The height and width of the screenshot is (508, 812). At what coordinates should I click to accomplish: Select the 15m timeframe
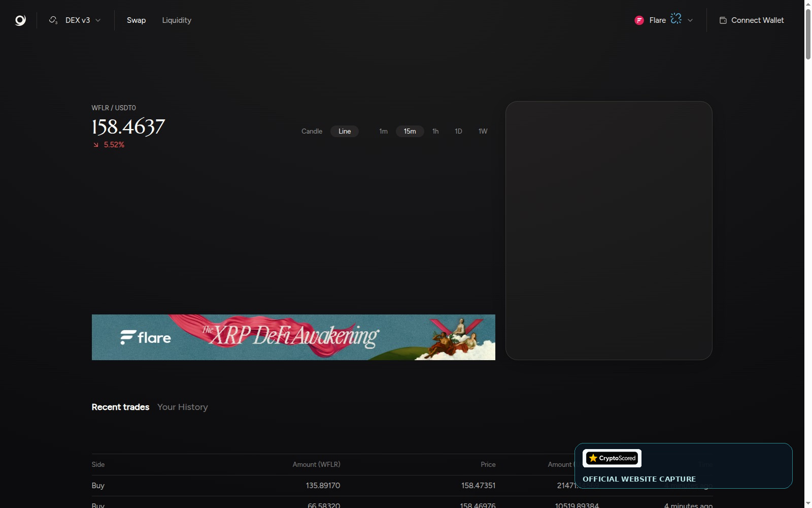click(410, 131)
